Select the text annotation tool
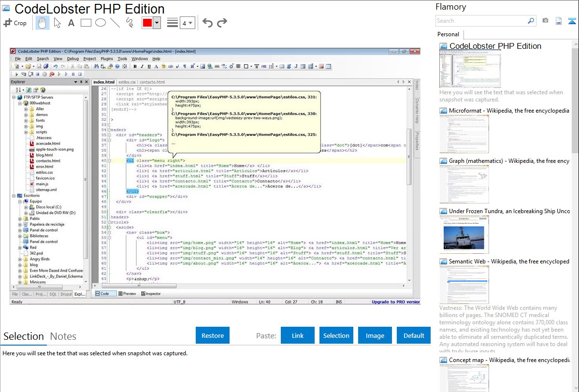 (71, 23)
